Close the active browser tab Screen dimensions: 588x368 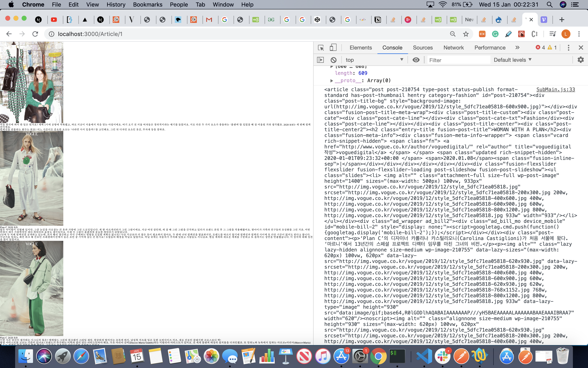(531, 20)
